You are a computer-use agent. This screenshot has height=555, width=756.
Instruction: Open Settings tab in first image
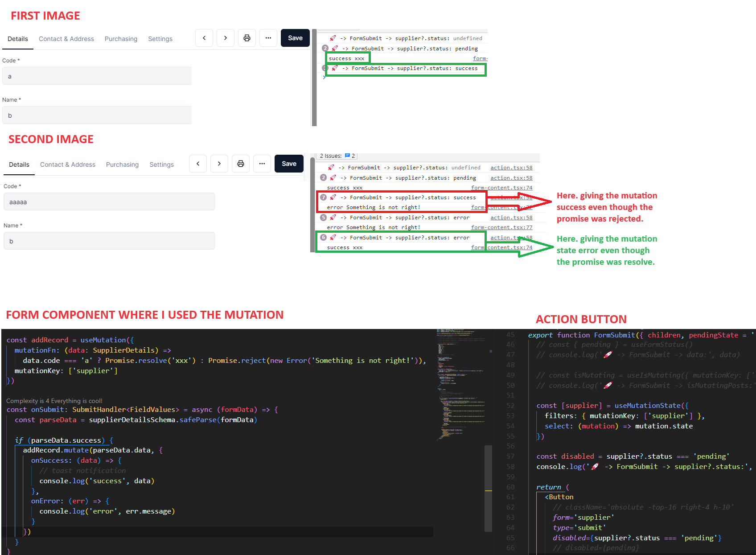(x=160, y=39)
